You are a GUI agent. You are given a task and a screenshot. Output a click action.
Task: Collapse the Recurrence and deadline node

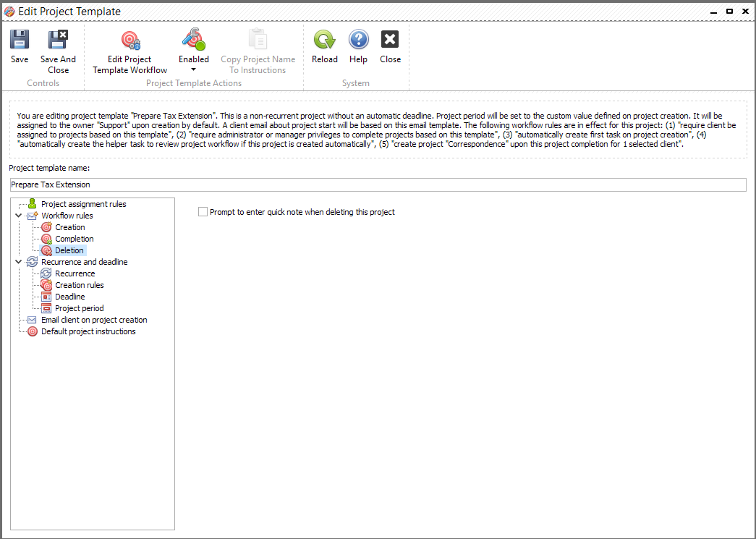[19, 262]
